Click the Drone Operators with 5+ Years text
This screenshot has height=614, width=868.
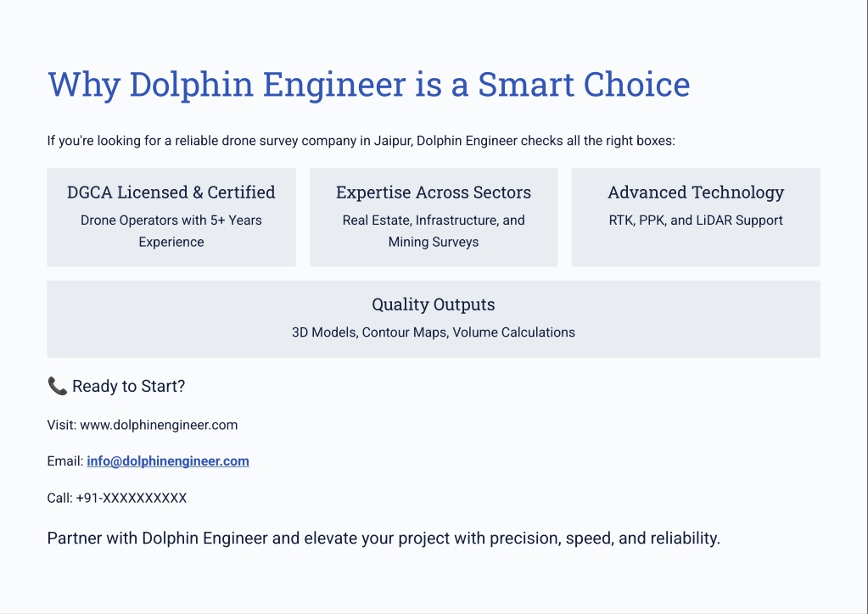(x=171, y=220)
